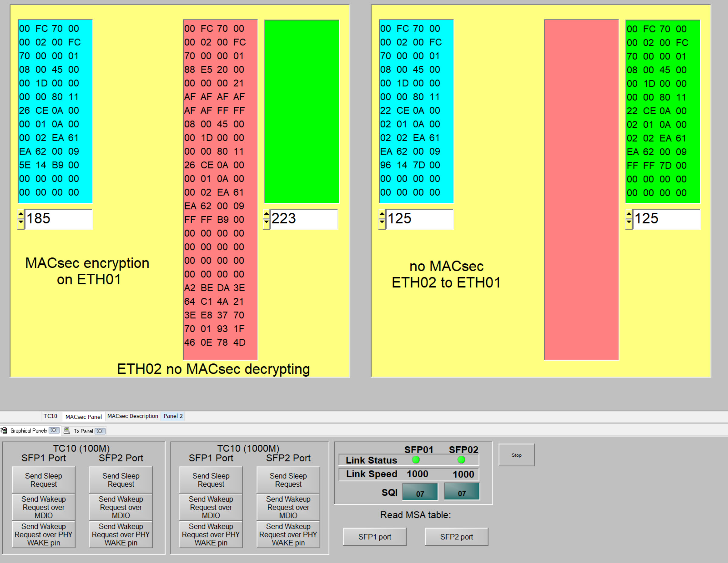Click the SFP01 SQI indicator showing 07
Screen dimensions: 728x563
pos(420,492)
